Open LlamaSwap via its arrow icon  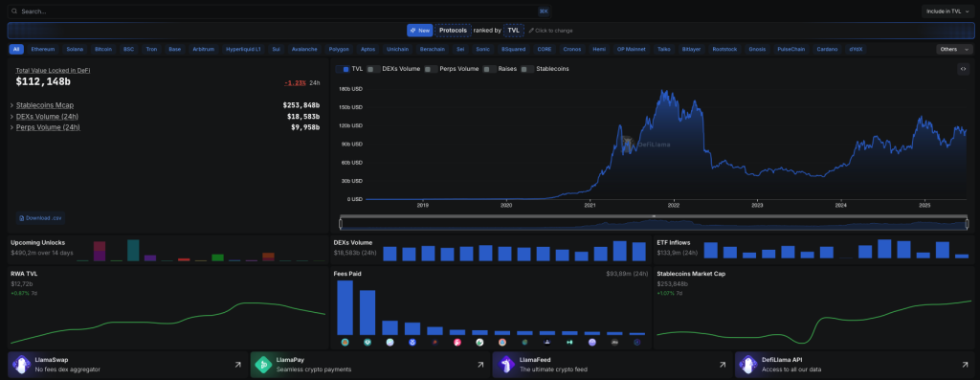point(238,365)
